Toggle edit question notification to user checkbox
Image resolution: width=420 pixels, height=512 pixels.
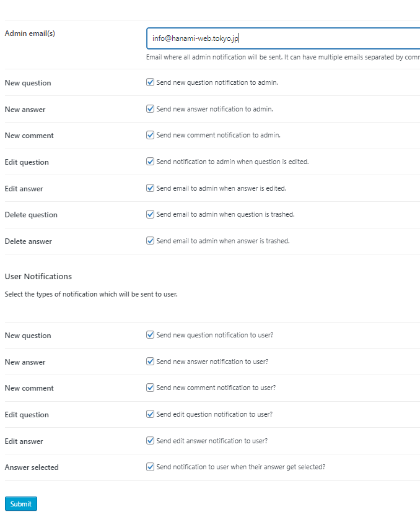pos(151,414)
